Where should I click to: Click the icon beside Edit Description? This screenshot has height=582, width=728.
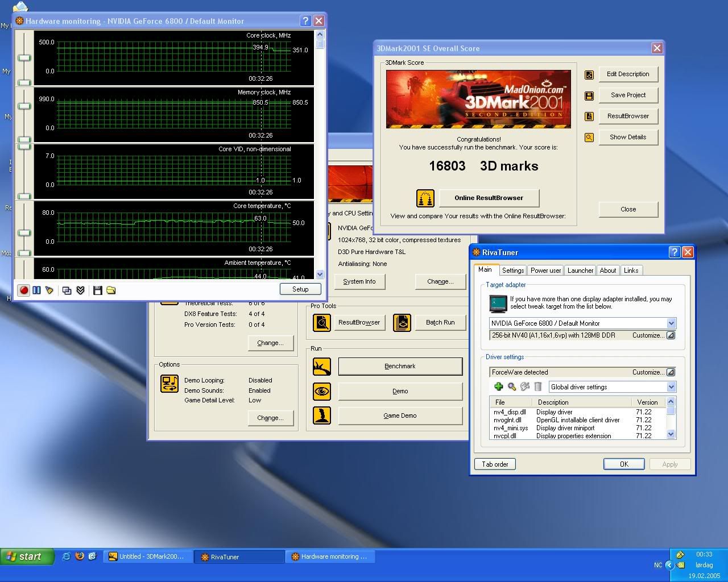coord(589,74)
